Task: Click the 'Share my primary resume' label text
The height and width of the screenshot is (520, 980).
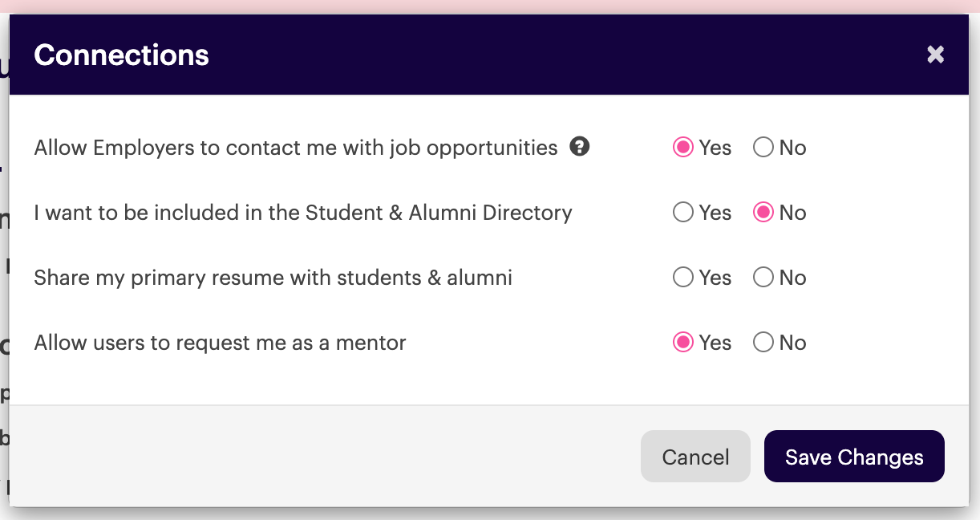Action: click(x=273, y=278)
